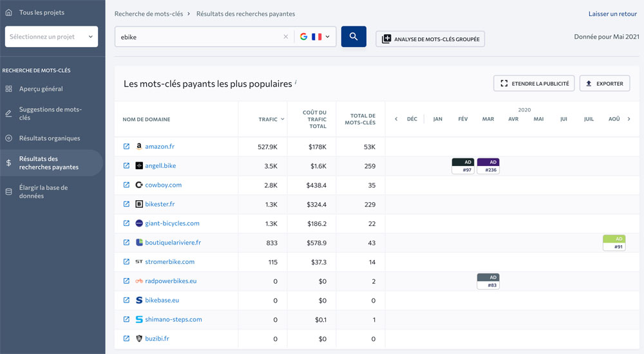This screenshot has height=354, width=644.
Task: Click the Etendre la publicité button
Action: [x=534, y=84]
